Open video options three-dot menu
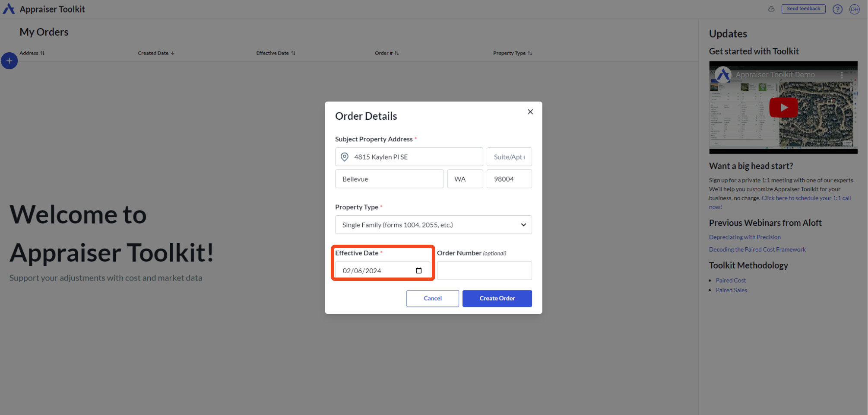868x415 pixels. (x=842, y=75)
